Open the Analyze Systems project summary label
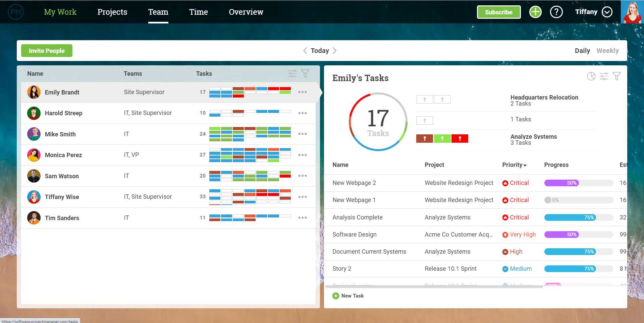The height and width of the screenshot is (323, 644). pyautogui.click(x=533, y=137)
